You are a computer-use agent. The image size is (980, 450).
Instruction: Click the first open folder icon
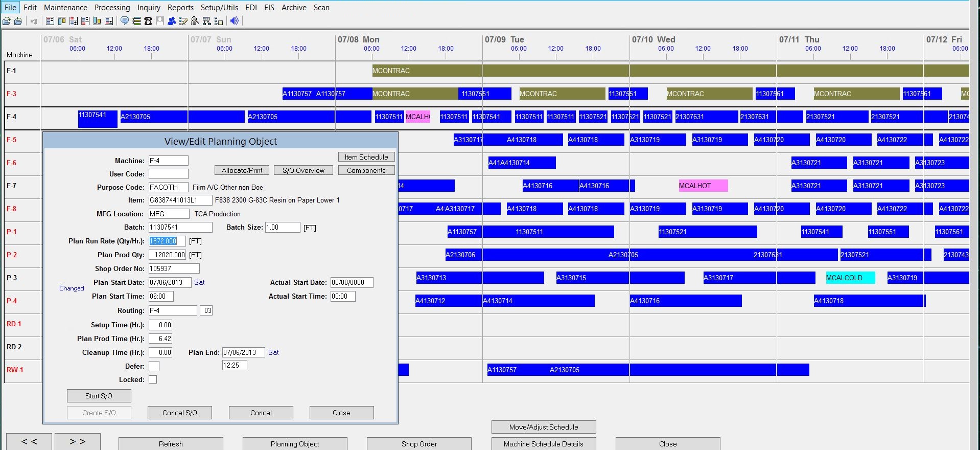[7, 21]
